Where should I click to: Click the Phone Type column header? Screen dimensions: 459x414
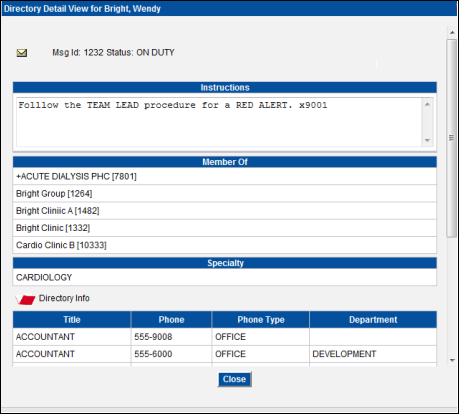coord(261,320)
